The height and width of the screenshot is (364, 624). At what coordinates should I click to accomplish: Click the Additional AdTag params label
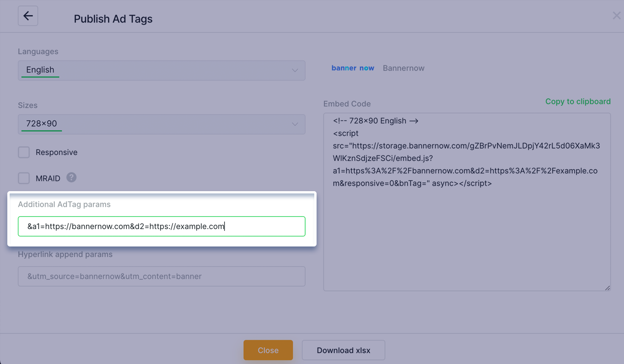[64, 204]
